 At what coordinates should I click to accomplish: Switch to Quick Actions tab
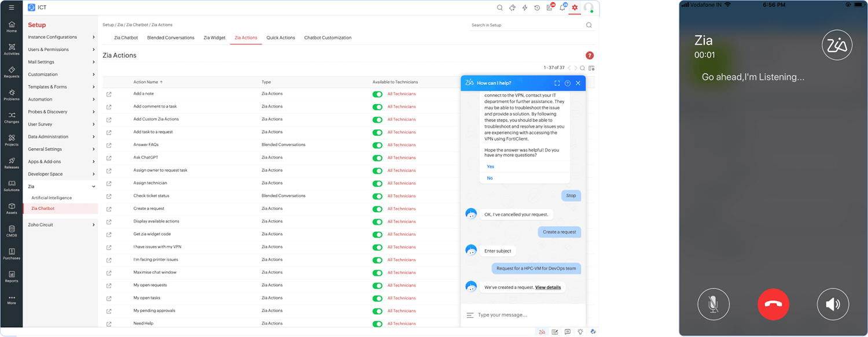pyautogui.click(x=281, y=38)
